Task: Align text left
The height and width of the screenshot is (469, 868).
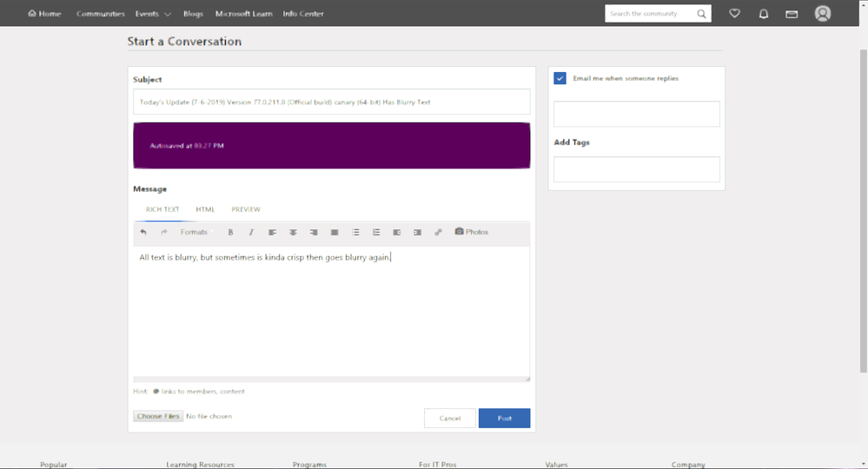Action: [272, 232]
